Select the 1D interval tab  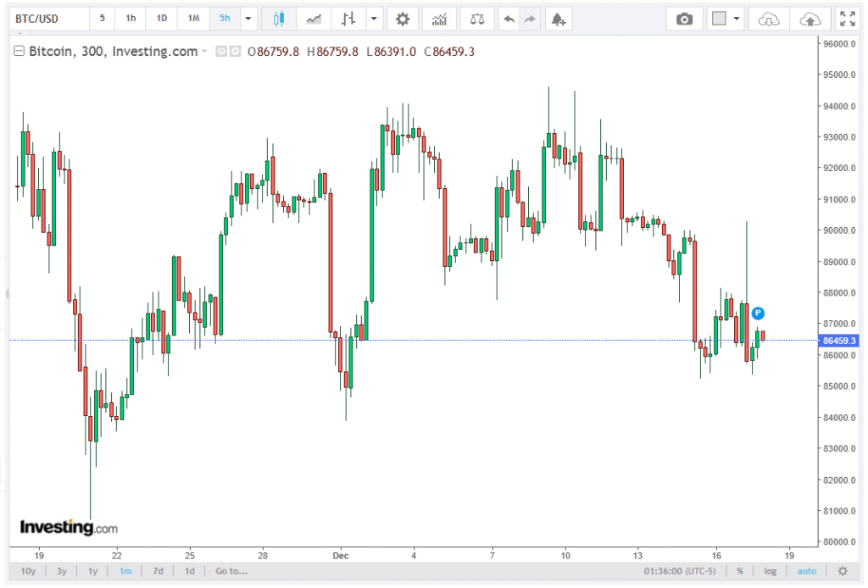[162, 19]
